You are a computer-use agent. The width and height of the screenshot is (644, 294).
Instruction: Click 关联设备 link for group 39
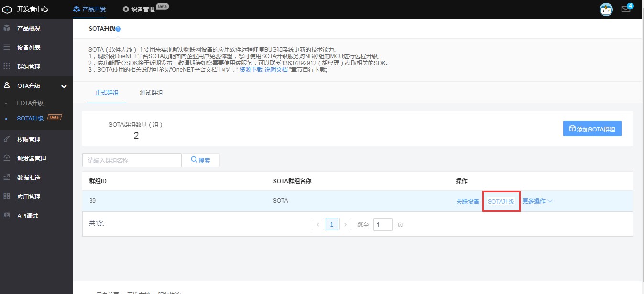468,201
